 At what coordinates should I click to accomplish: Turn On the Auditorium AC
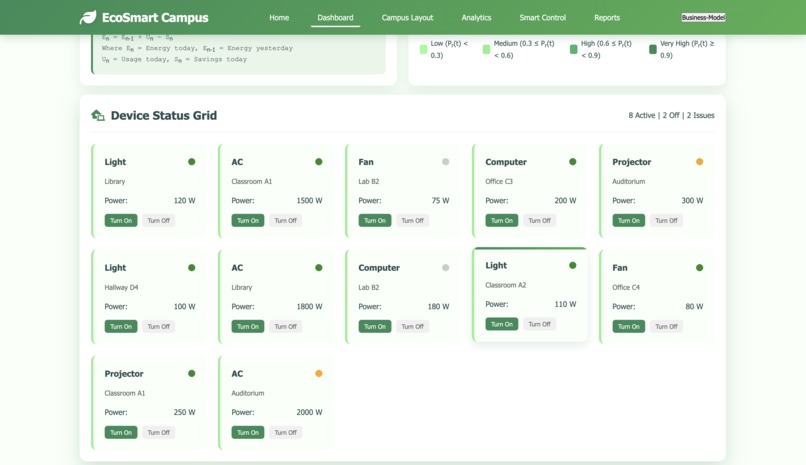[x=248, y=432]
